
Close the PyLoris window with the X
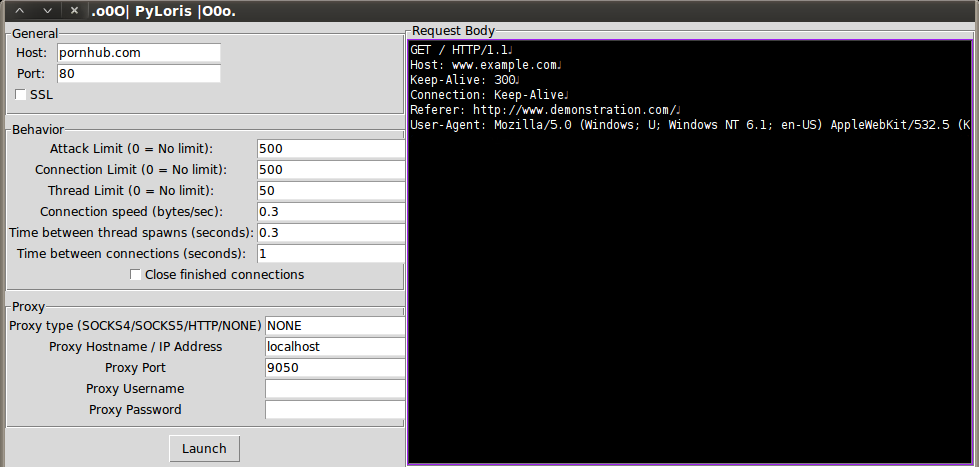(x=74, y=11)
